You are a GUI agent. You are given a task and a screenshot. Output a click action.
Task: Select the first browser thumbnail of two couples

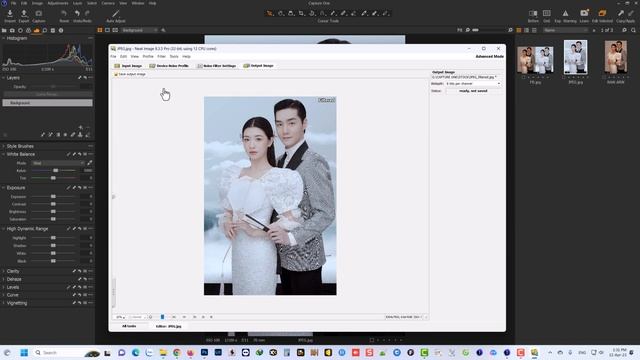(x=535, y=60)
